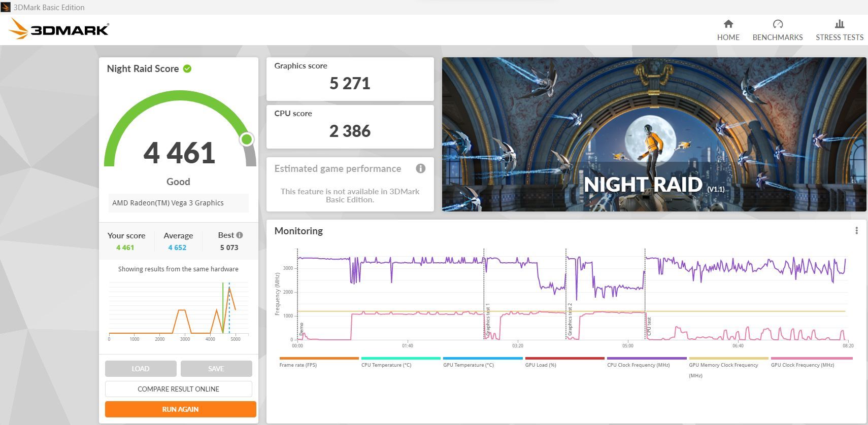Image resolution: width=868 pixels, height=425 pixels.
Task: Click green validation checkmark by Night Raid Score
Action: click(x=187, y=68)
